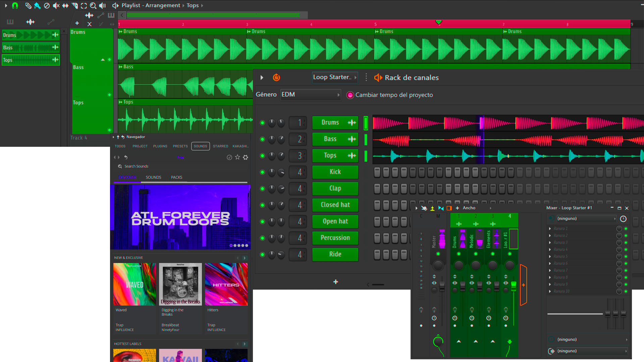Open the Loop Starter pattern dropdown
The image size is (644, 362).
pyautogui.click(x=334, y=77)
